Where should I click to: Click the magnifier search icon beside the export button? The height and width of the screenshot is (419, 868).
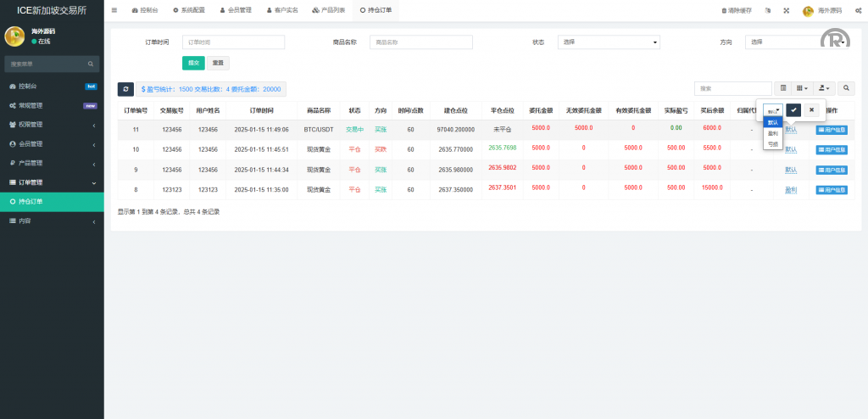point(846,88)
